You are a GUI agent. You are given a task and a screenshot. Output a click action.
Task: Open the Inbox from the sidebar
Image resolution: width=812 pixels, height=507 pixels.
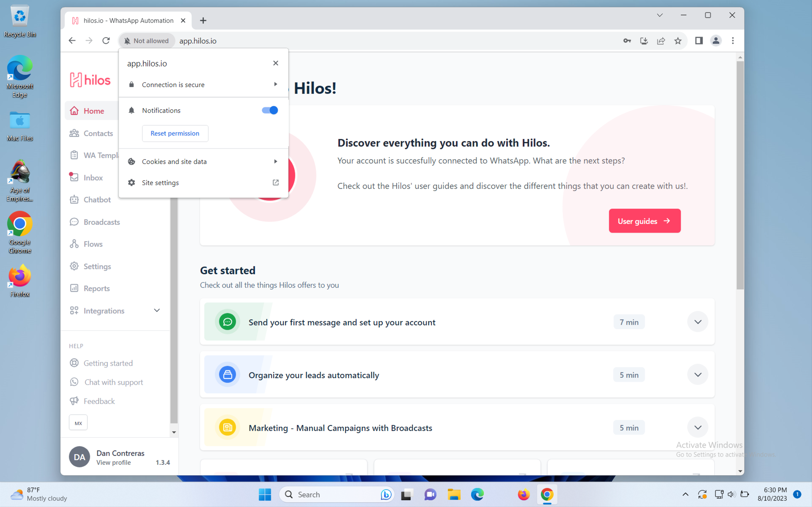pos(93,177)
